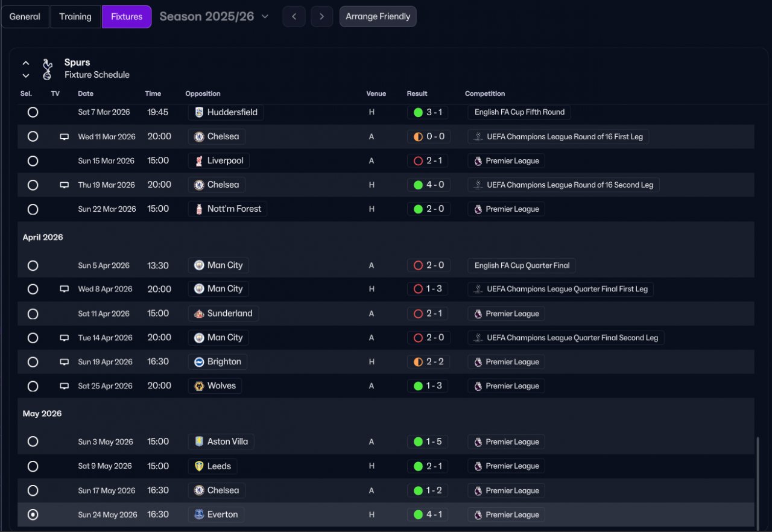This screenshot has height=532, width=772.
Task: Select the Brighton fixture radio button
Action: [x=33, y=362]
